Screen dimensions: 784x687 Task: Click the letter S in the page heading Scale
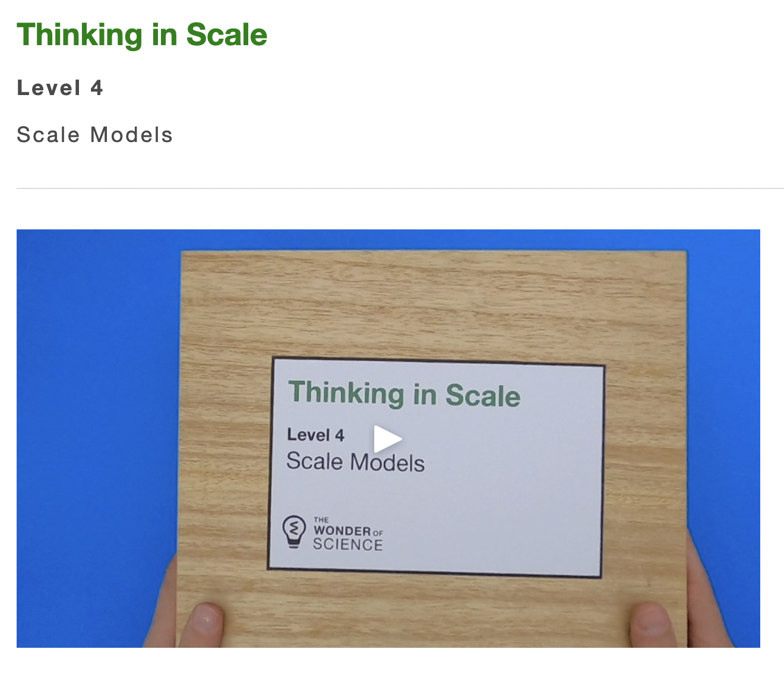[196, 34]
